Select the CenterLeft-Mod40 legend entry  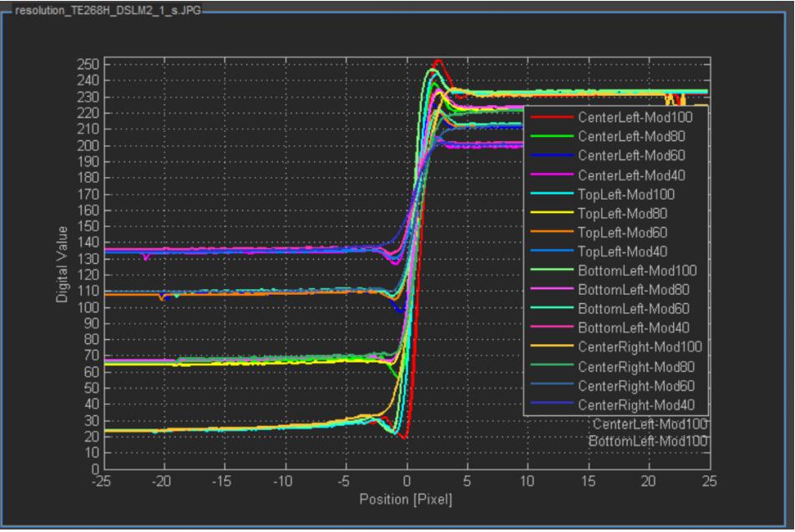632,175
